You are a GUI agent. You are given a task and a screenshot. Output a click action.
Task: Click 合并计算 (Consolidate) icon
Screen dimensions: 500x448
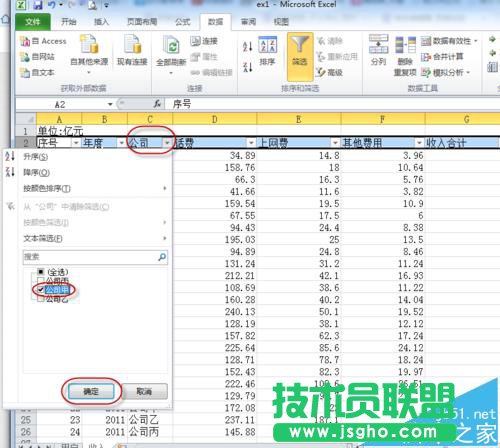426,57
